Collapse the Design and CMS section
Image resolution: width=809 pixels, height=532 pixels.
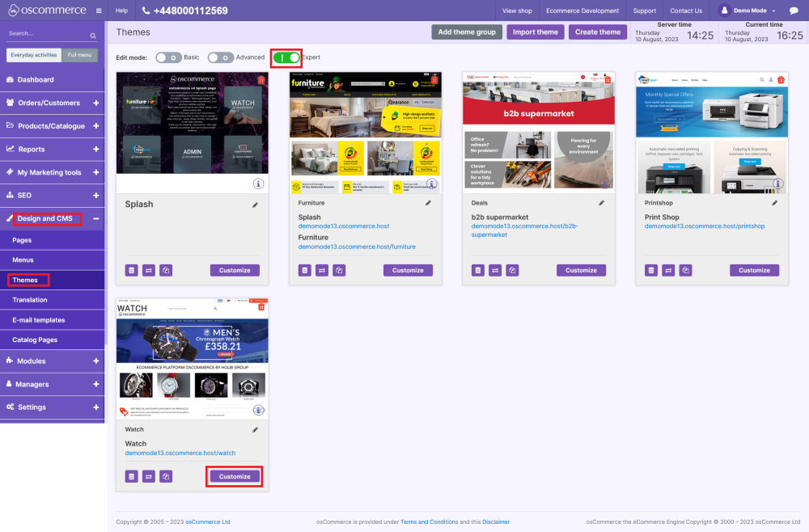click(95, 218)
